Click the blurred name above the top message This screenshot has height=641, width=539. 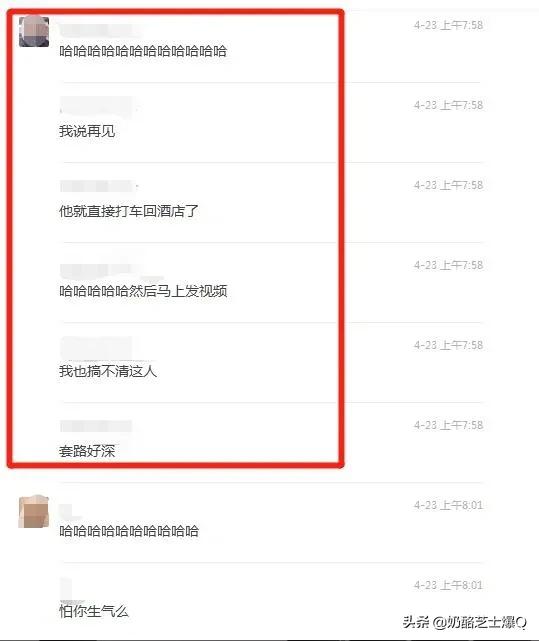(98, 30)
